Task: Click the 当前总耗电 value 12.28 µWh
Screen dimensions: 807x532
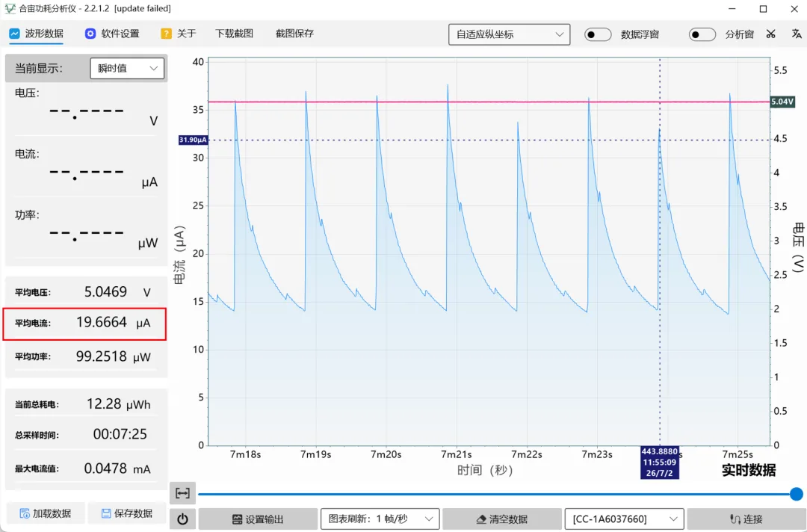Action: [x=118, y=404]
